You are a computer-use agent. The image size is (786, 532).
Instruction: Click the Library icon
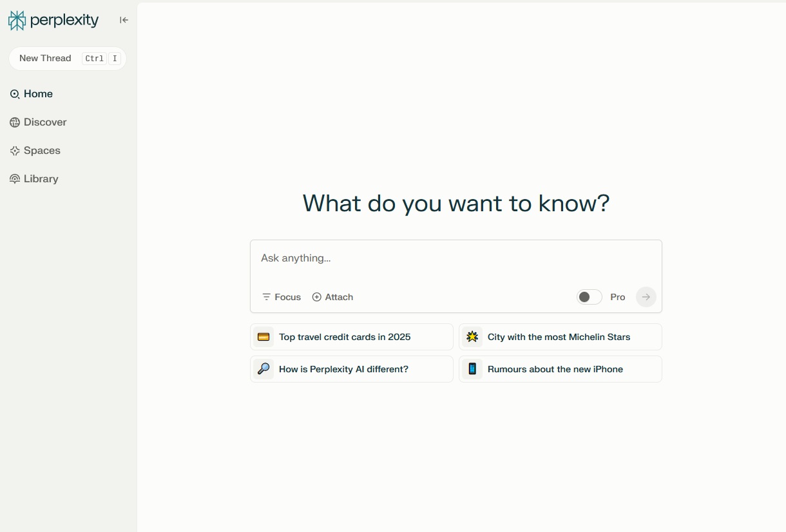(15, 179)
